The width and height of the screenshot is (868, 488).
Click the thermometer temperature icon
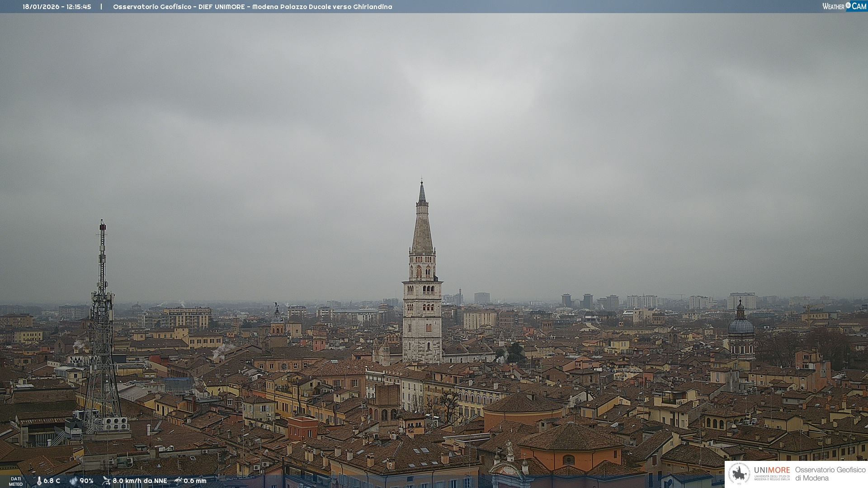click(39, 481)
